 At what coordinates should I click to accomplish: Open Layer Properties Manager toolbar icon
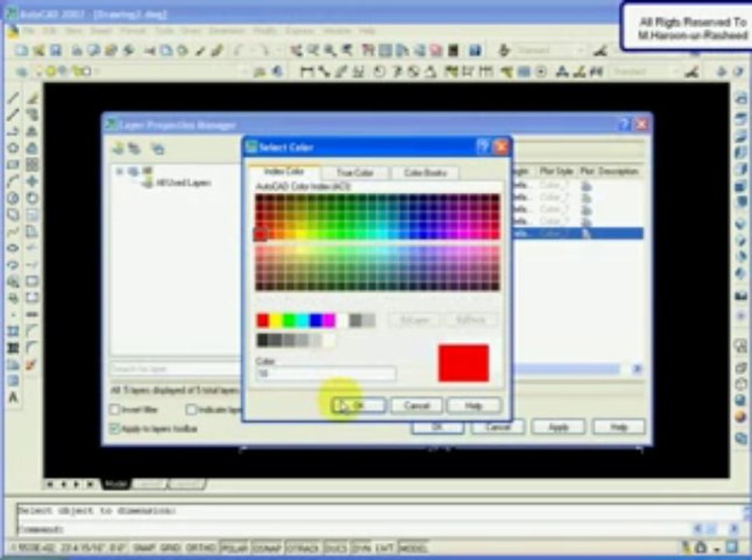(22, 72)
